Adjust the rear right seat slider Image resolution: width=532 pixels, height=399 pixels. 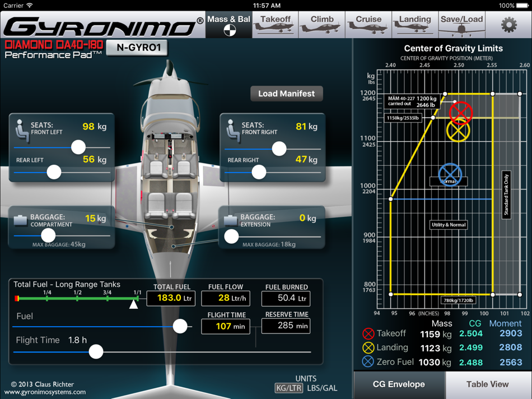point(259,172)
